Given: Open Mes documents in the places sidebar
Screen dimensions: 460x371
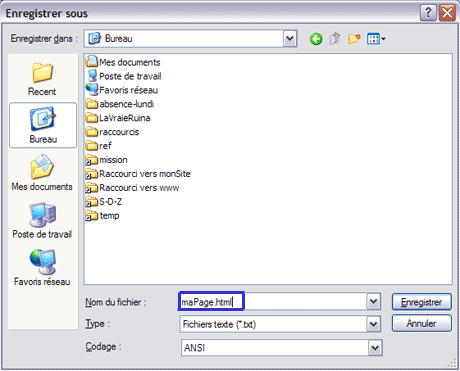Looking at the screenshot, I should coord(42,173).
